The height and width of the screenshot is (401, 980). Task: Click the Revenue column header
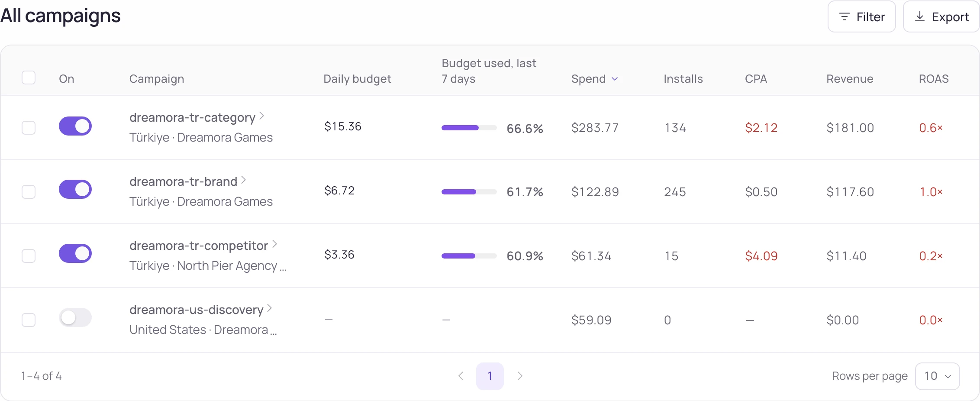coord(850,79)
